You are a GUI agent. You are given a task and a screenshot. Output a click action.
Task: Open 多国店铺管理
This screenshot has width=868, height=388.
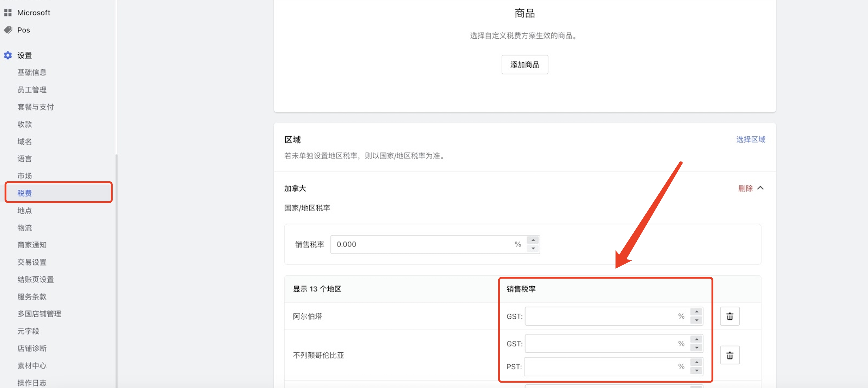(x=39, y=314)
